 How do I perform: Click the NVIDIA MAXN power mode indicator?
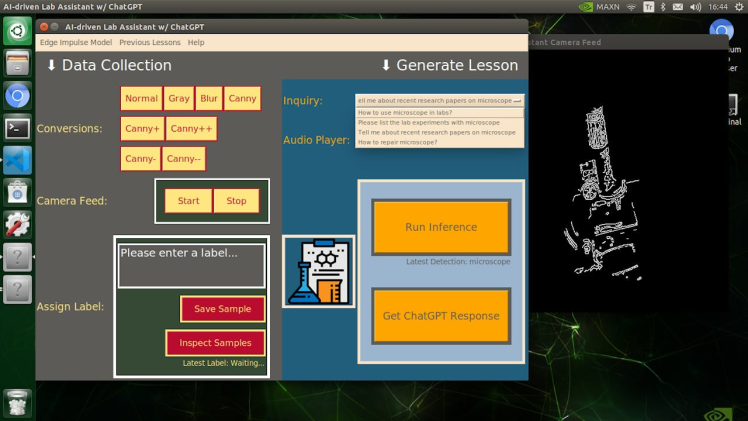click(599, 7)
